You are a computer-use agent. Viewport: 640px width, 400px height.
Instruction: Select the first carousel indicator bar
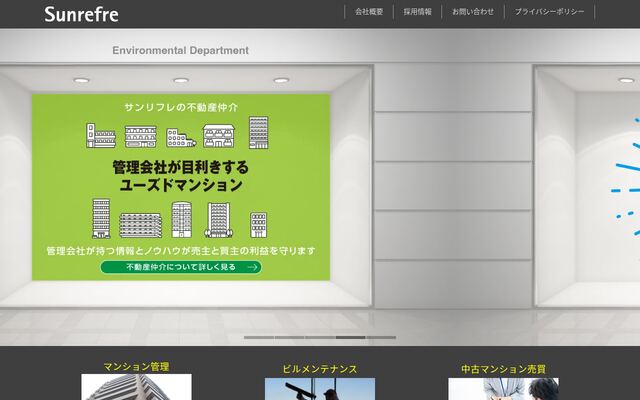259,338
